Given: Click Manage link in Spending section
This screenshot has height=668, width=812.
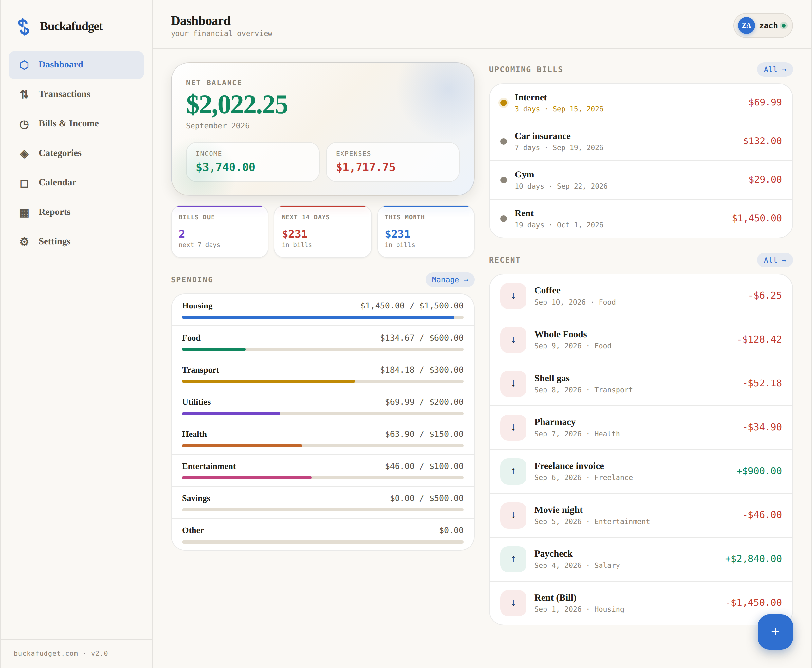Looking at the screenshot, I should [x=450, y=280].
